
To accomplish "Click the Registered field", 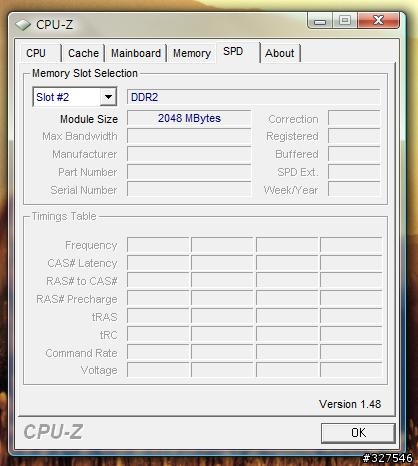I will coord(354,136).
